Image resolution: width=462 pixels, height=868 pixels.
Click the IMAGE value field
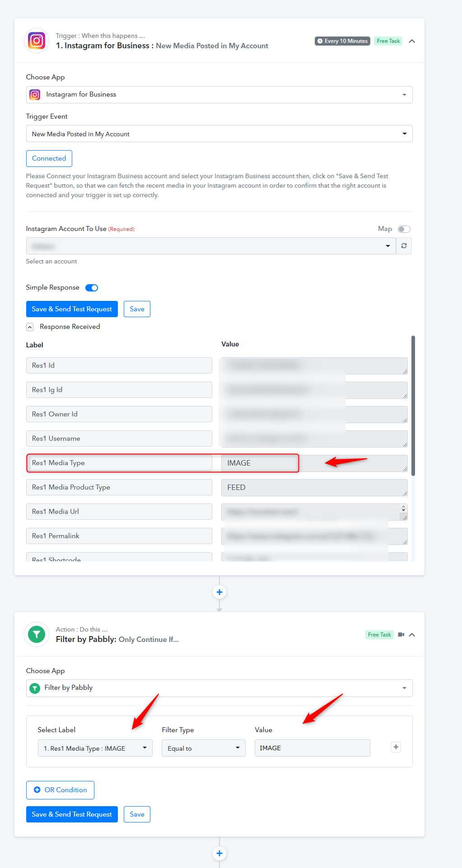[x=314, y=463]
